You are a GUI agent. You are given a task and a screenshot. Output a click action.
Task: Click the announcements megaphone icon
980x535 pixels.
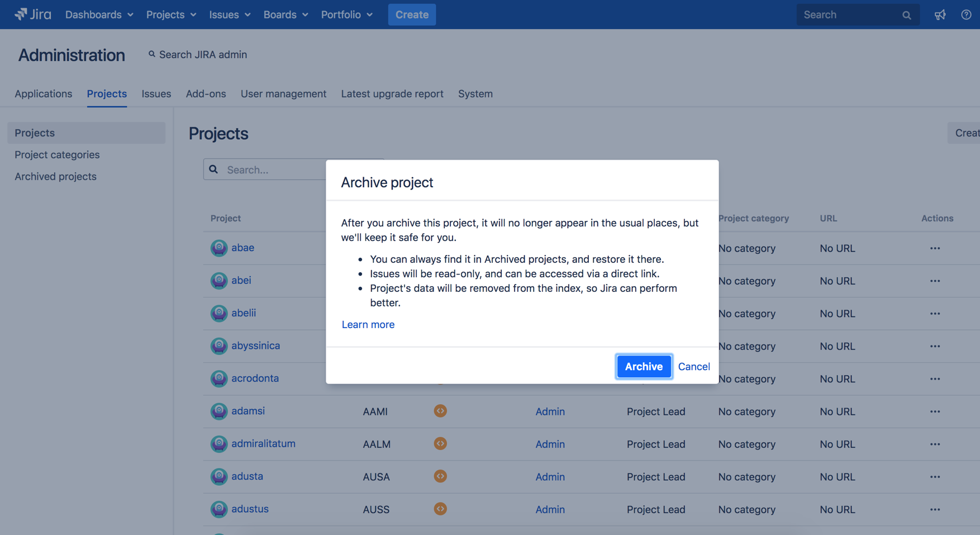pyautogui.click(x=940, y=15)
